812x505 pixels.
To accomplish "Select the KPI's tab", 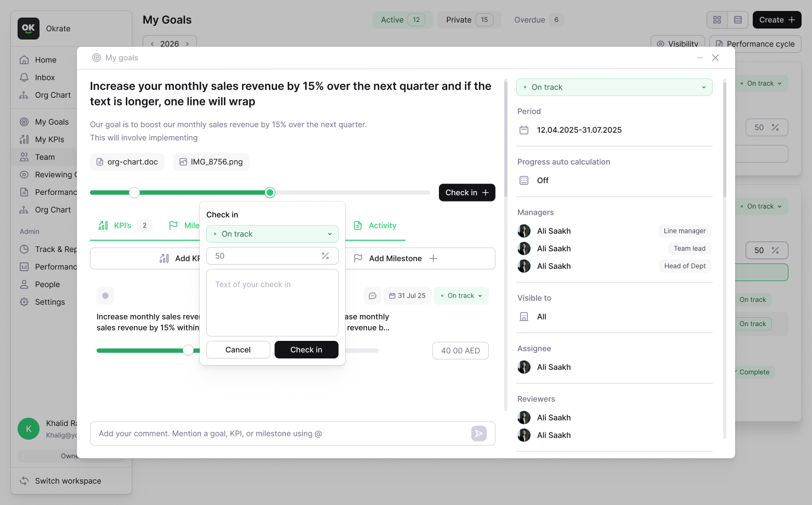I will coord(122,226).
